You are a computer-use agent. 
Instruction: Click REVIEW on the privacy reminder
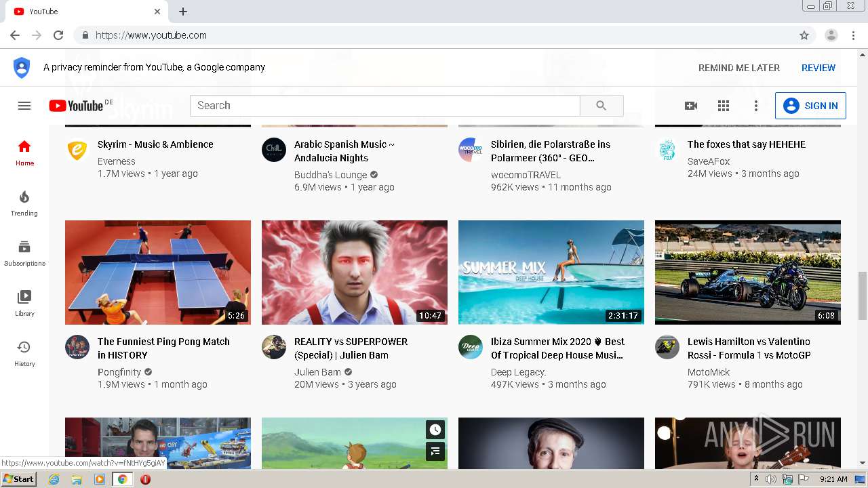click(x=818, y=68)
